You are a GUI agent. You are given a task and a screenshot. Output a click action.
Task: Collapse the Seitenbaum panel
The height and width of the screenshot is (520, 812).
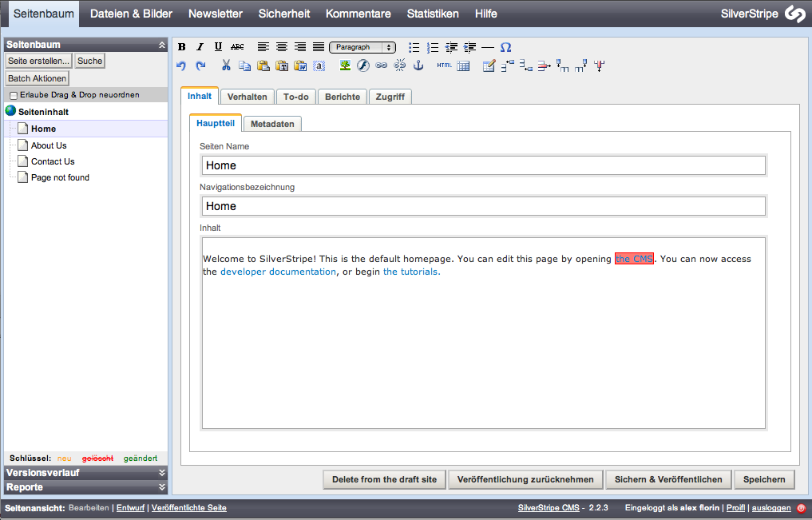point(162,45)
